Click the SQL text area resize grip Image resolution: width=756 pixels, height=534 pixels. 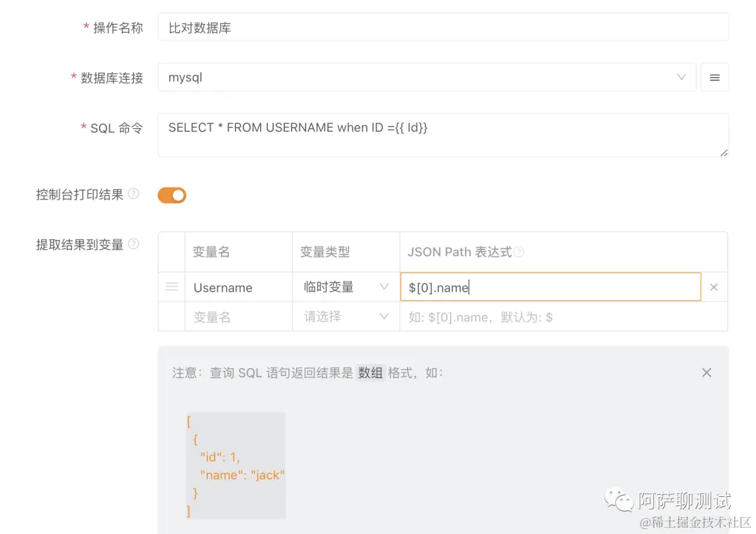(x=723, y=153)
